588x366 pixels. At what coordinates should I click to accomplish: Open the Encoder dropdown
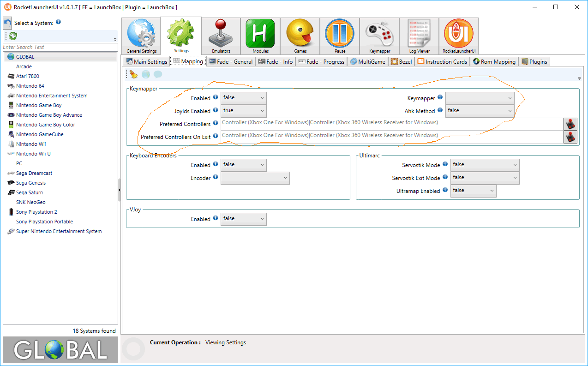tap(255, 178)
